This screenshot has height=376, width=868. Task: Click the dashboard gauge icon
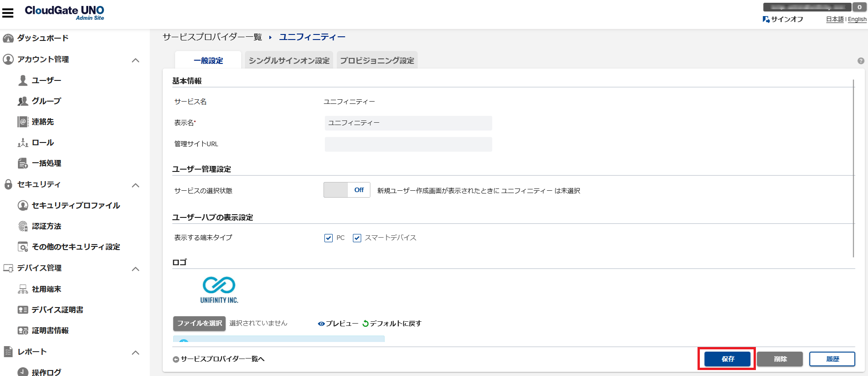[8, 38]
